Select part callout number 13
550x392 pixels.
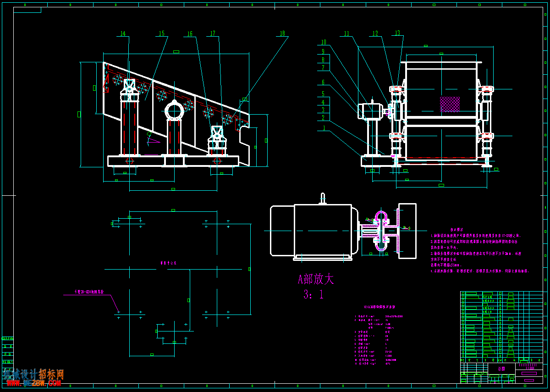[x=397, y=33]
